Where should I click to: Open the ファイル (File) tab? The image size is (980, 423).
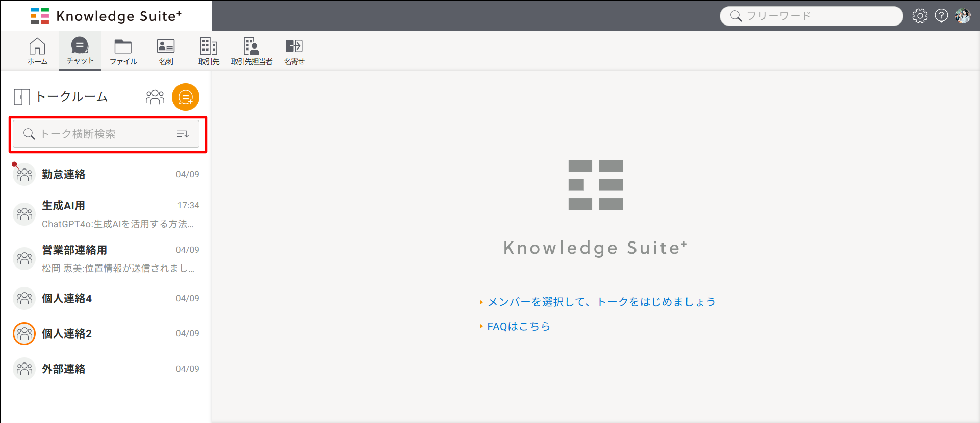[x=123, y=51]
